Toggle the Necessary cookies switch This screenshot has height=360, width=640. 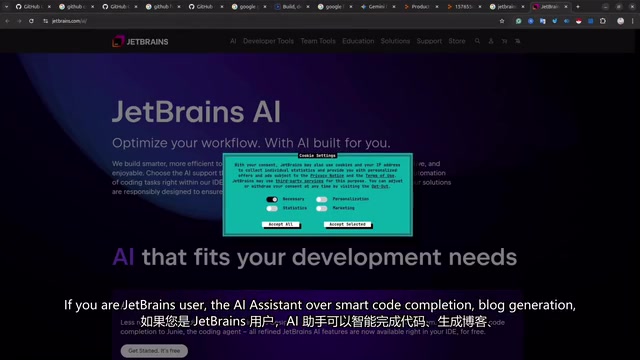click(272, 199)
